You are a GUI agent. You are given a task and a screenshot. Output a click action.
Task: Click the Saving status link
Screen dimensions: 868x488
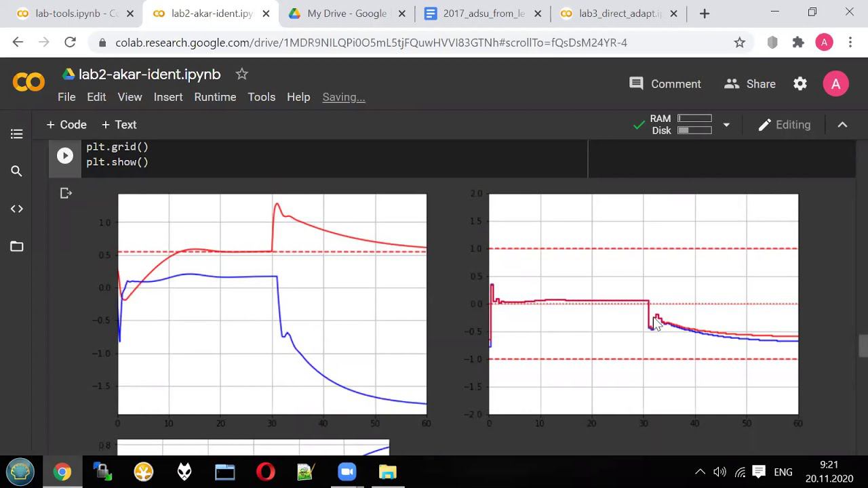[344, 97]
